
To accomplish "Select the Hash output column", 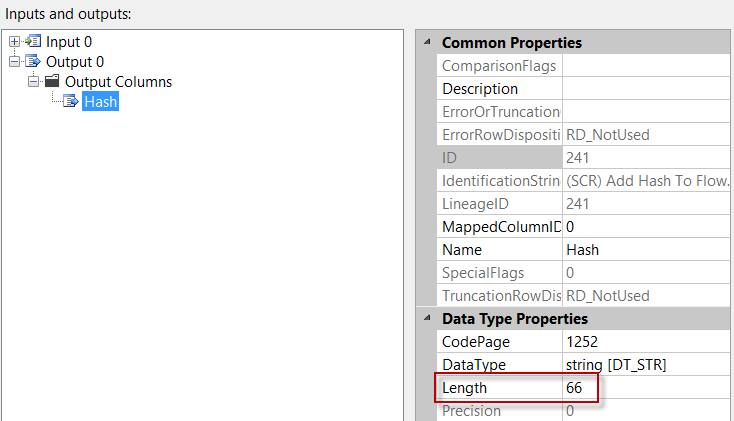I will point(101,101).
